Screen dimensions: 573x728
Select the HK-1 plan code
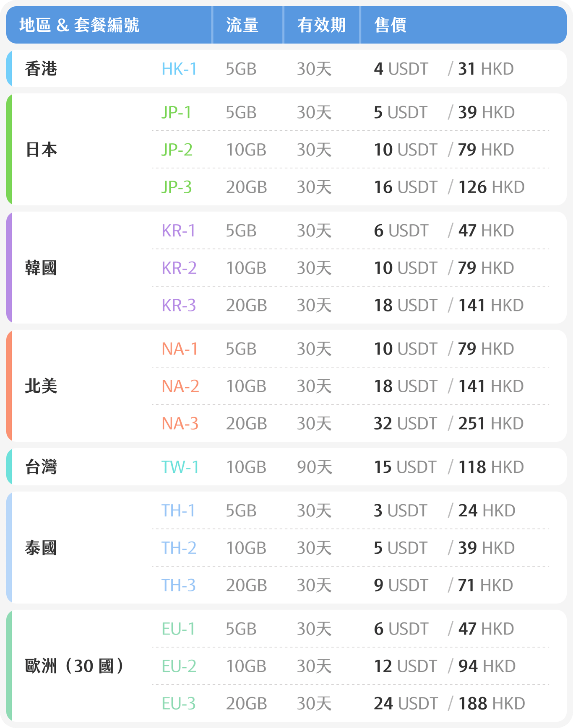pyautogui.click(x=179, y=69)
